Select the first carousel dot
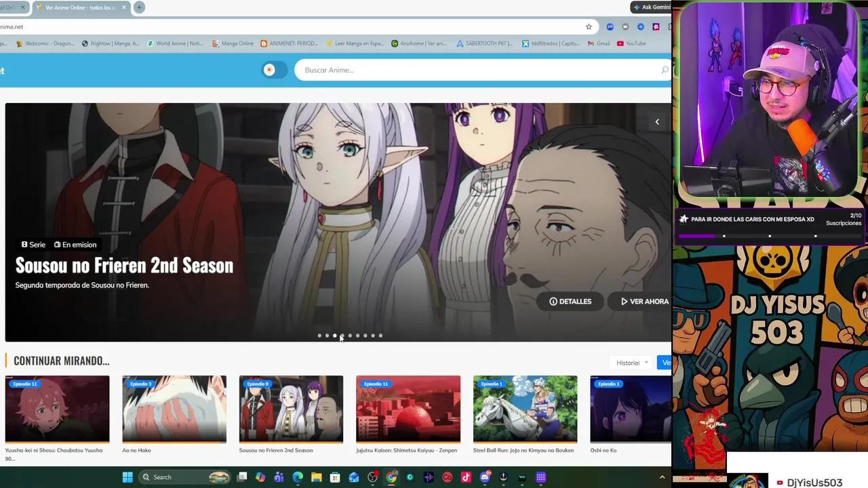This screenshot has height=488, width=868. tap(319, 335)
